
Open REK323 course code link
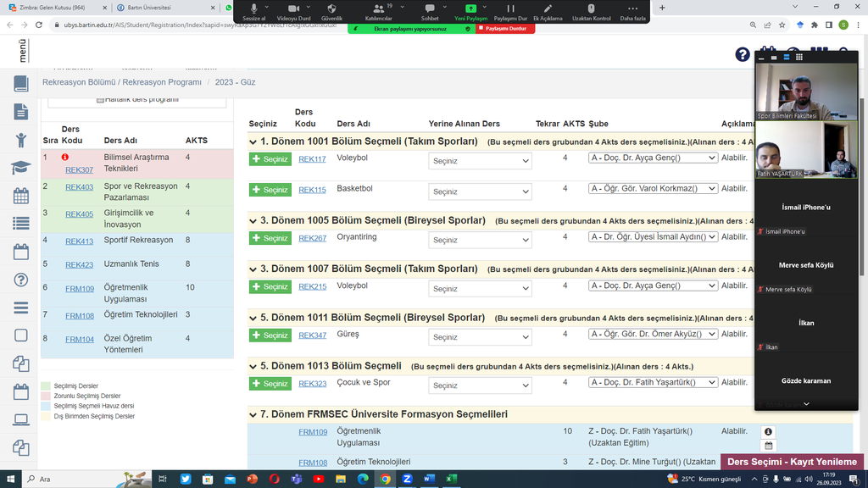coord(312,384)
